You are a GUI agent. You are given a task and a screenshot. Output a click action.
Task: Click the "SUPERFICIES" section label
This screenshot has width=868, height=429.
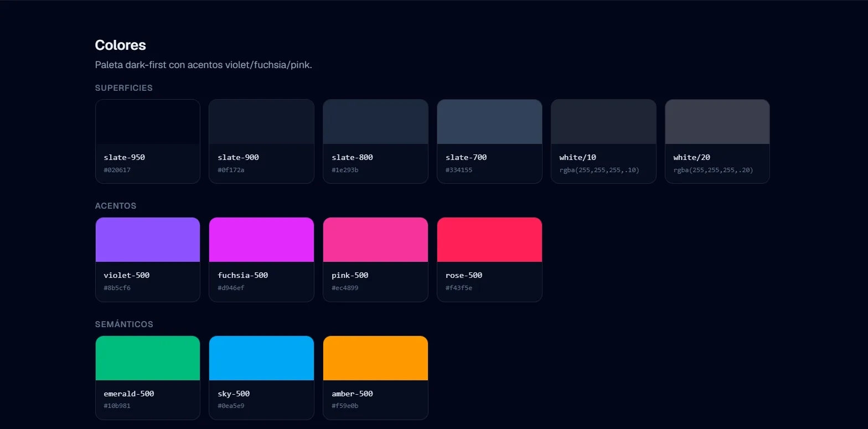[x=124, y=87]
